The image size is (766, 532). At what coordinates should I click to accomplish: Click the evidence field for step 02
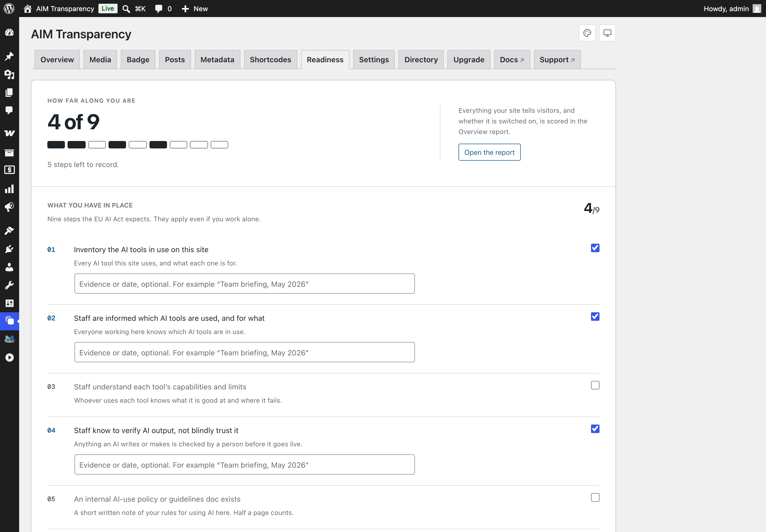244,352
